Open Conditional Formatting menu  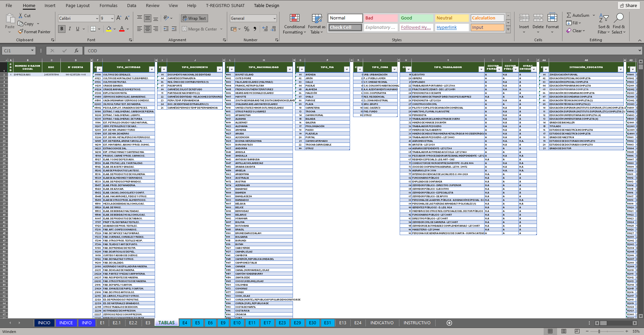294,24
